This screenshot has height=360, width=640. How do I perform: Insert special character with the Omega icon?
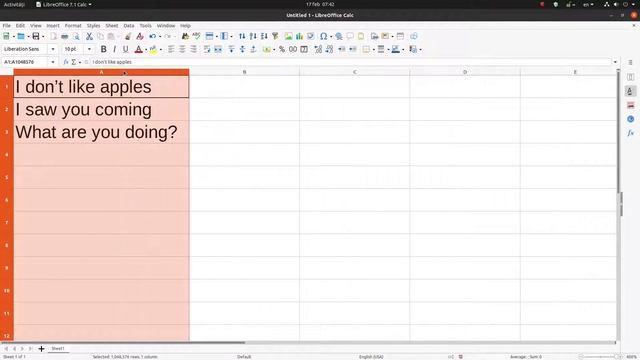pyautogui.click(x=323, y=36)
